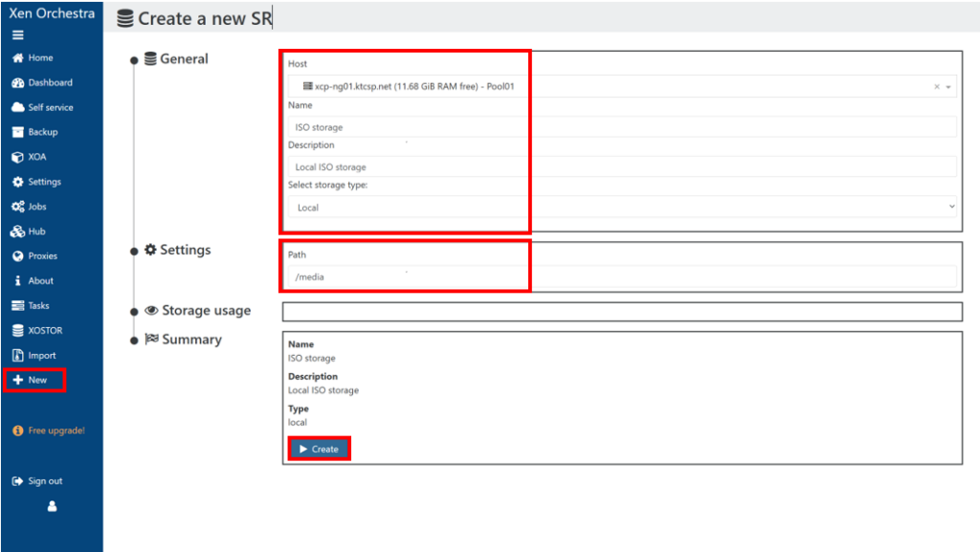Viewport: 980px width, 552px height.
Task: Clear the selected host with X
Action: coord(937,87)
